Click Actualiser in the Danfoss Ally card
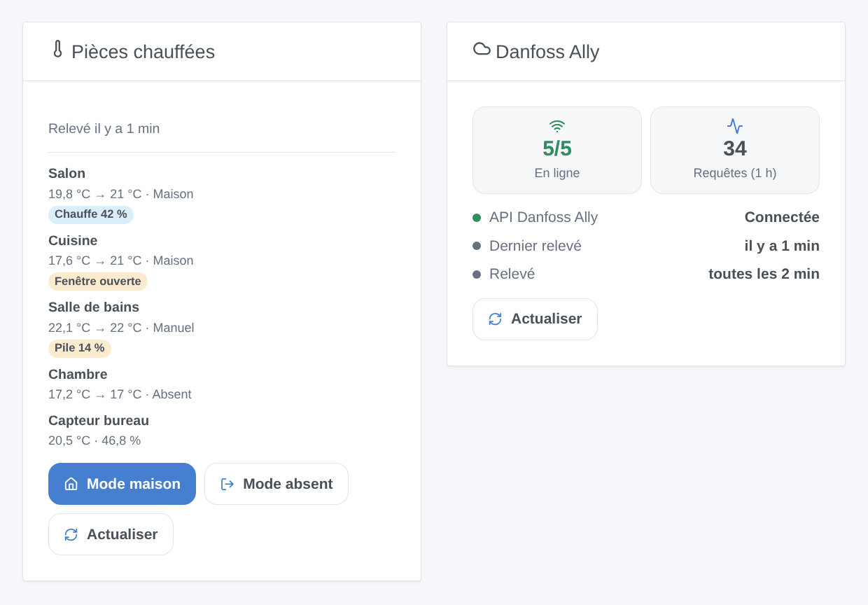Image resolution: width=868 pixels, height=605 pixels. (x=535, y=319)
